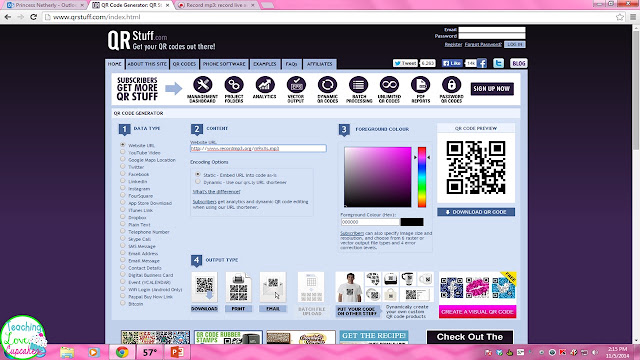Open the Management Dashboard icon
Image resolution: width=640 pixels, height=360 pixels.
202,85
